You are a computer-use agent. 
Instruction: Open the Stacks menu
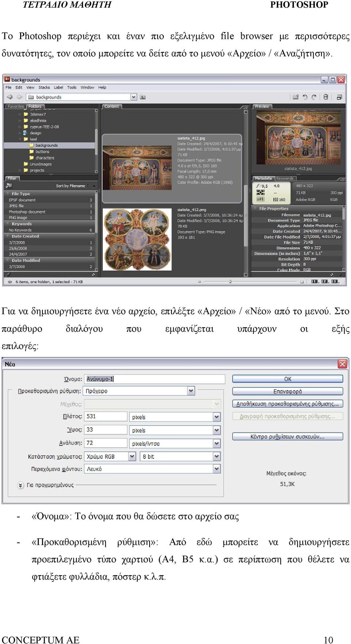pyautogui.click(x=44, y=88)
